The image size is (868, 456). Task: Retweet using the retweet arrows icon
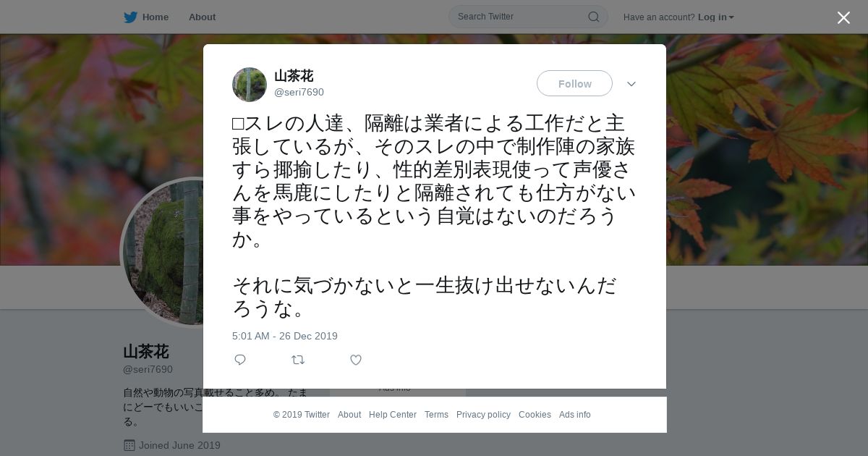coord(298,360)
